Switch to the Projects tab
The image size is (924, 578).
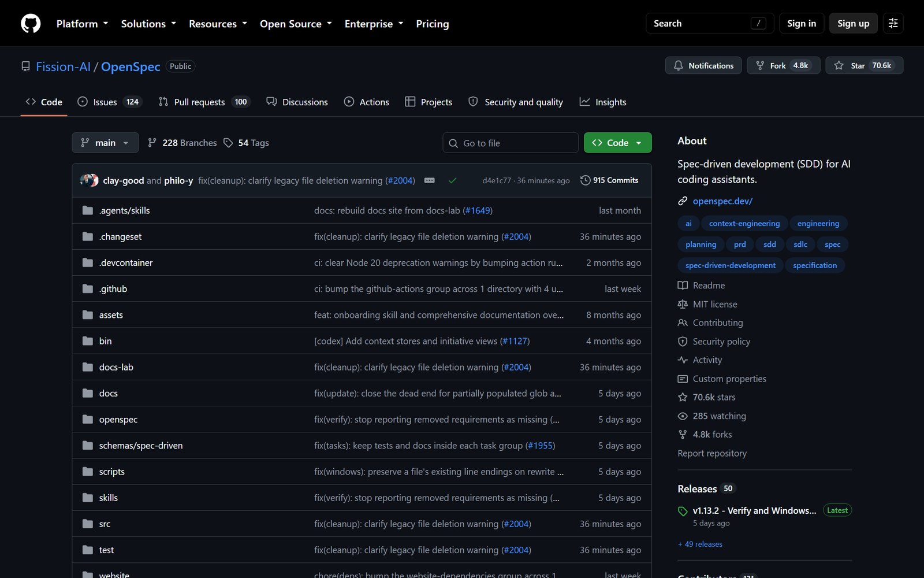429,102
